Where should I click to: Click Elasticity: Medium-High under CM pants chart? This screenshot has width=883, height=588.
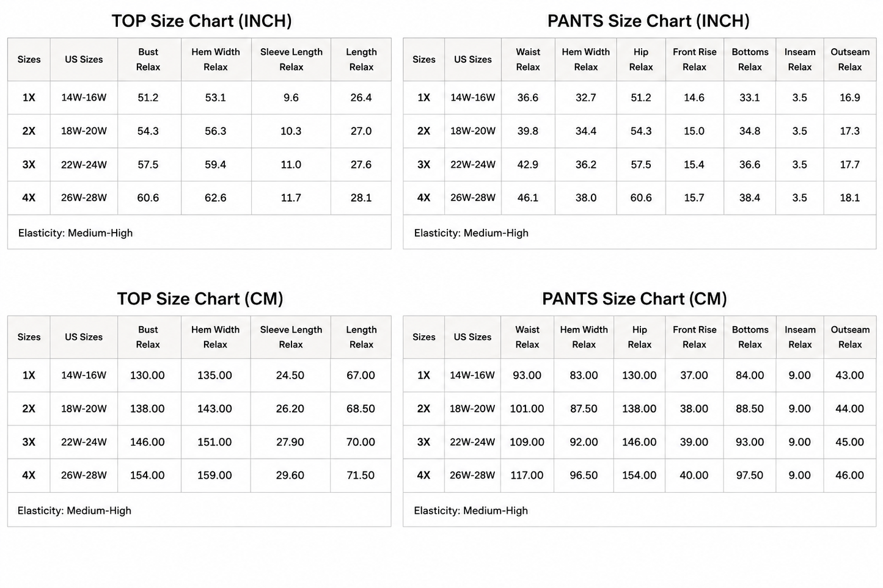(x=471, y=510)
